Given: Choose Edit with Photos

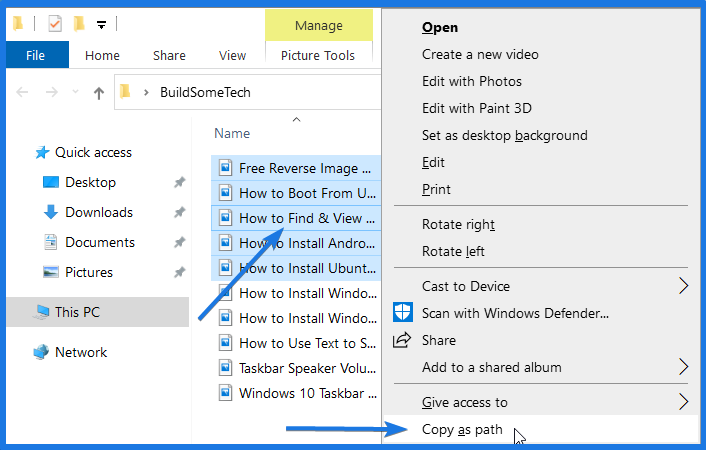Looking at the screenshot, I should pyautogui.click(x=472, y=82).
